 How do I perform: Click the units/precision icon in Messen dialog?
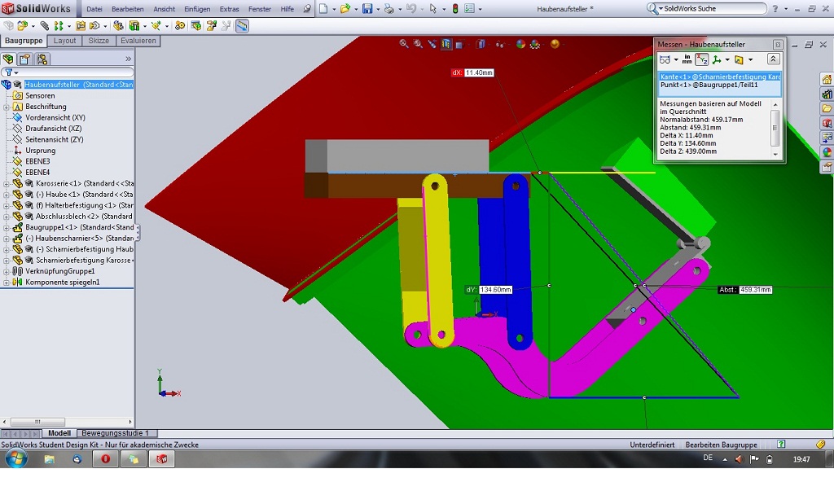[687, 59]
